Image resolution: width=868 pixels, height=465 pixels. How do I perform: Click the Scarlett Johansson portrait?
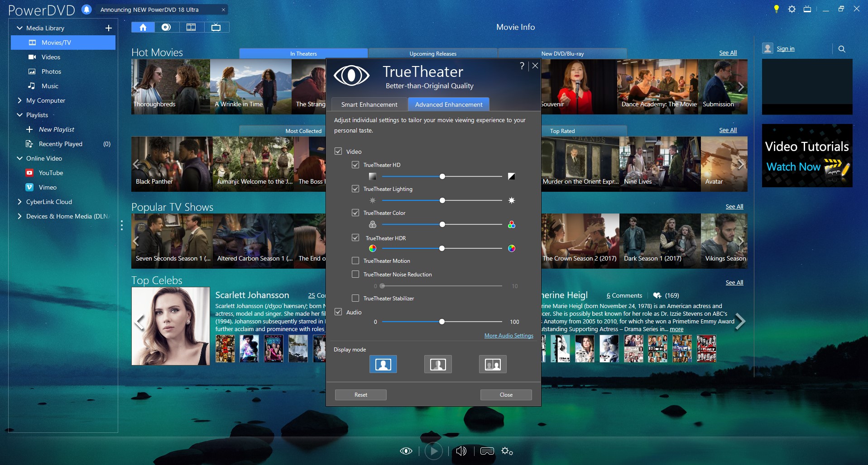click(171, 326)
